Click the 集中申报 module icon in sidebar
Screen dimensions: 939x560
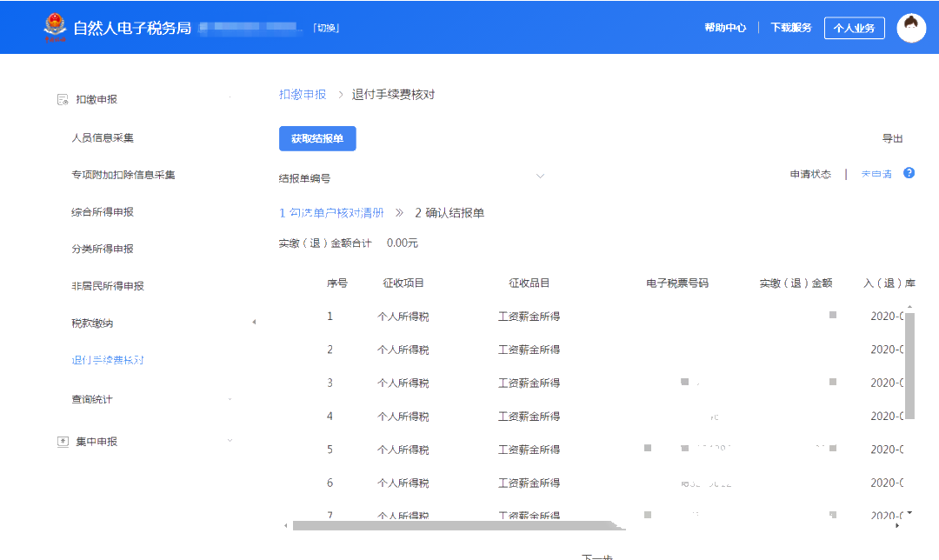tap(62, 441)
